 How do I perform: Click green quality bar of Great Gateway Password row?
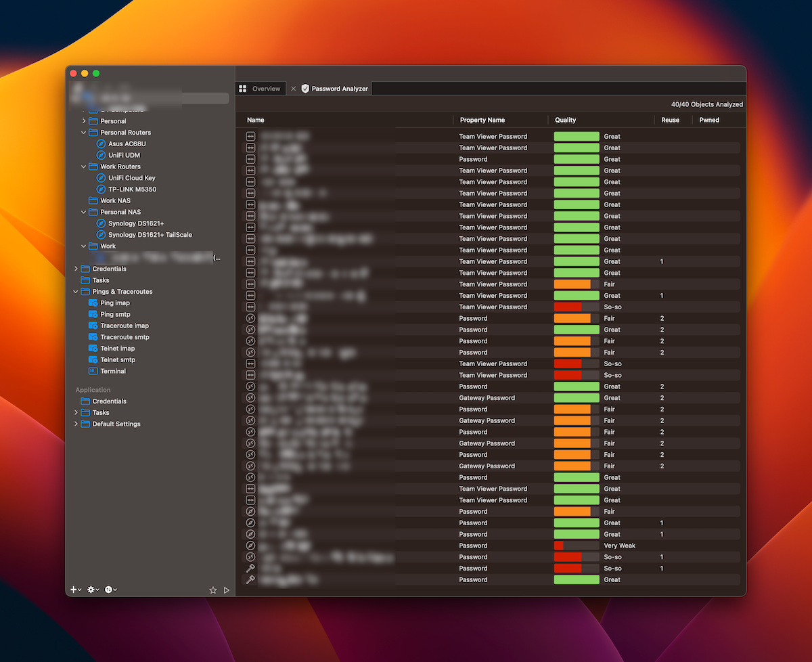pos(577,398)
